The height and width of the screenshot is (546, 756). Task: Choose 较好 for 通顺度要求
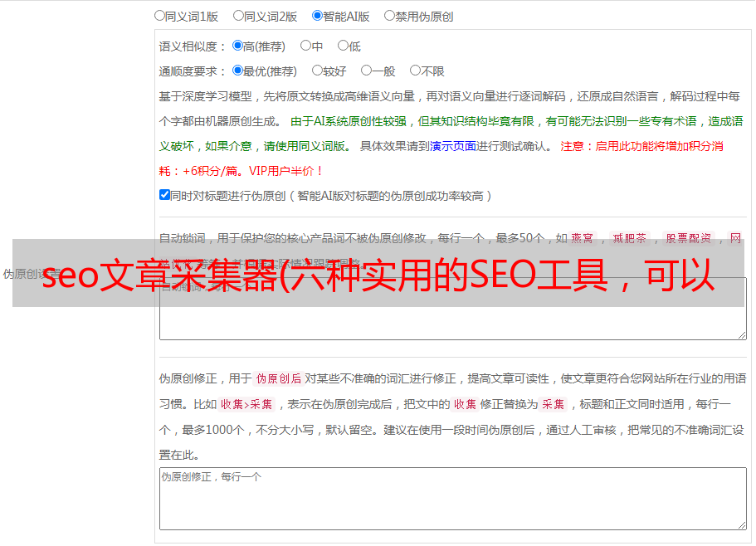(x=317, y=71)
